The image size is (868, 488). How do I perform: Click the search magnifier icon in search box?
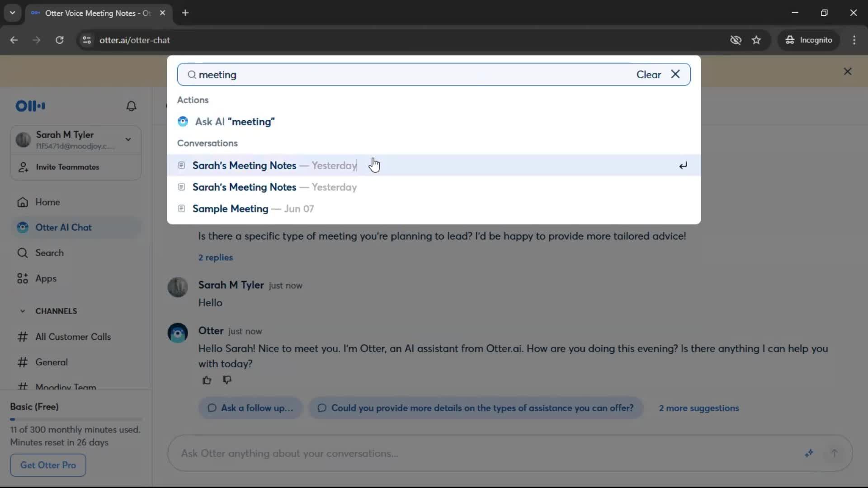(x=192, y=75)
